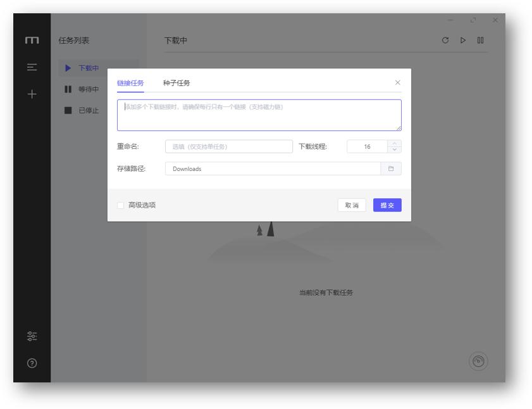
Task: Click the rename 选填 input field
Action: click(x=228, y=146)
